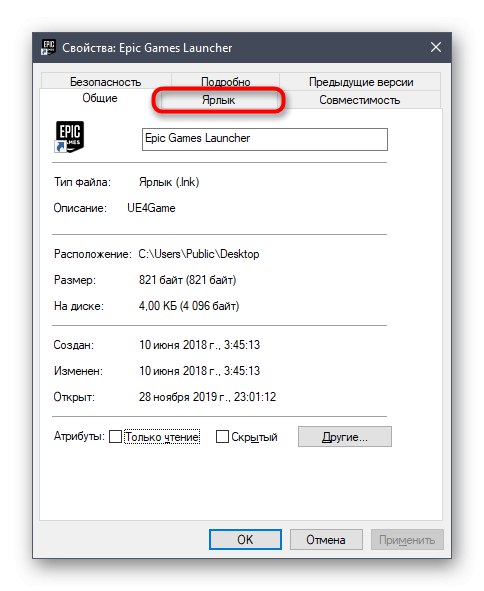
Task: Click the size value "821 байт (821 байт)"
Action: point(187,280)
